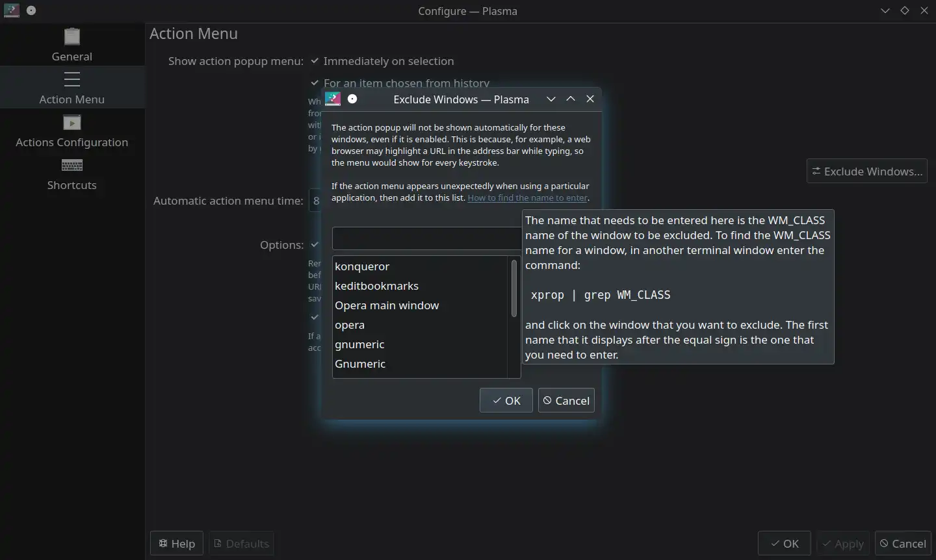Viewport: 936px width, 560px height.
Task: Toggle the pin dot in dialog titlebar
Action: tap(352, 99)
